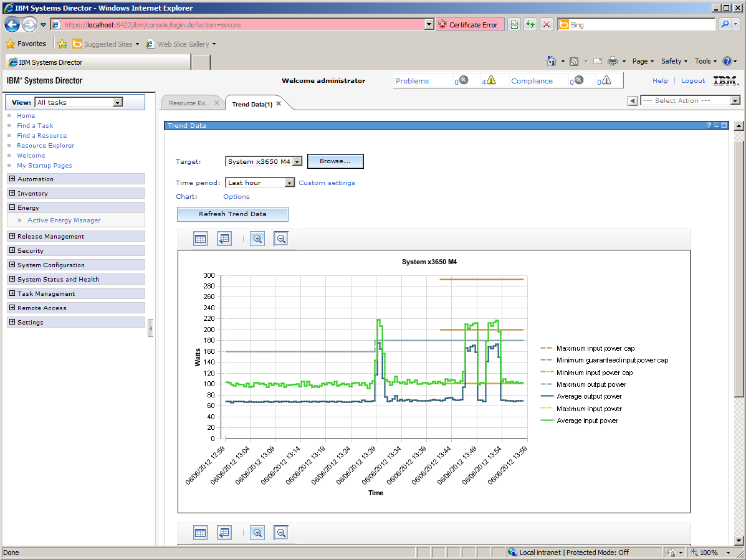Click the Add to Favorites Bar icon
The width and height of the screenshot is (746, 560).
pos(62,44)
